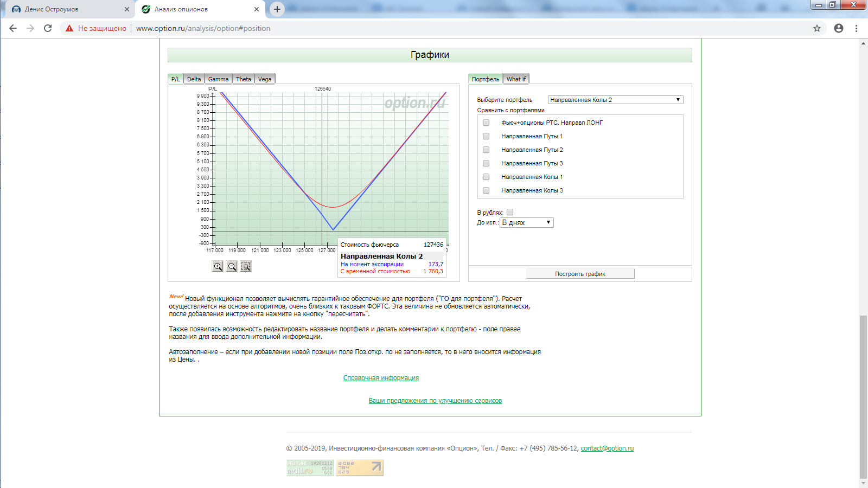The image size is (868, 488).
Task: Bookmark this page with the star
Action: click(x=817, y=28)
